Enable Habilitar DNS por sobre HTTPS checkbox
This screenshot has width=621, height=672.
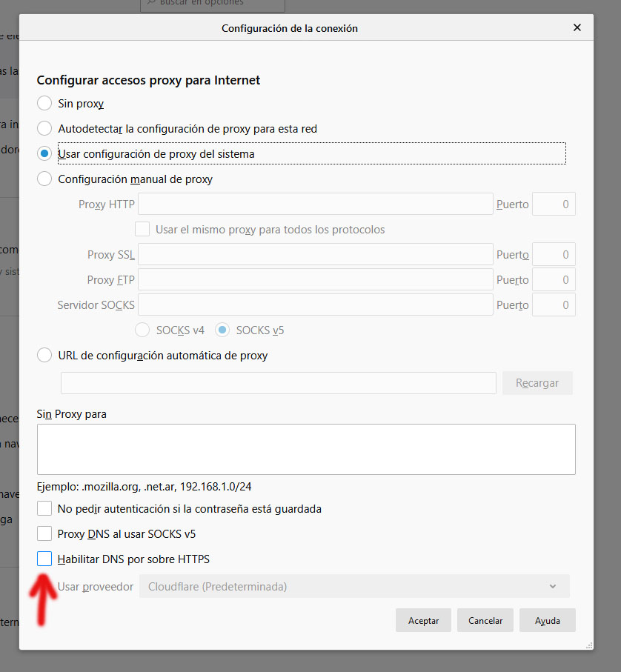[44, 559]
